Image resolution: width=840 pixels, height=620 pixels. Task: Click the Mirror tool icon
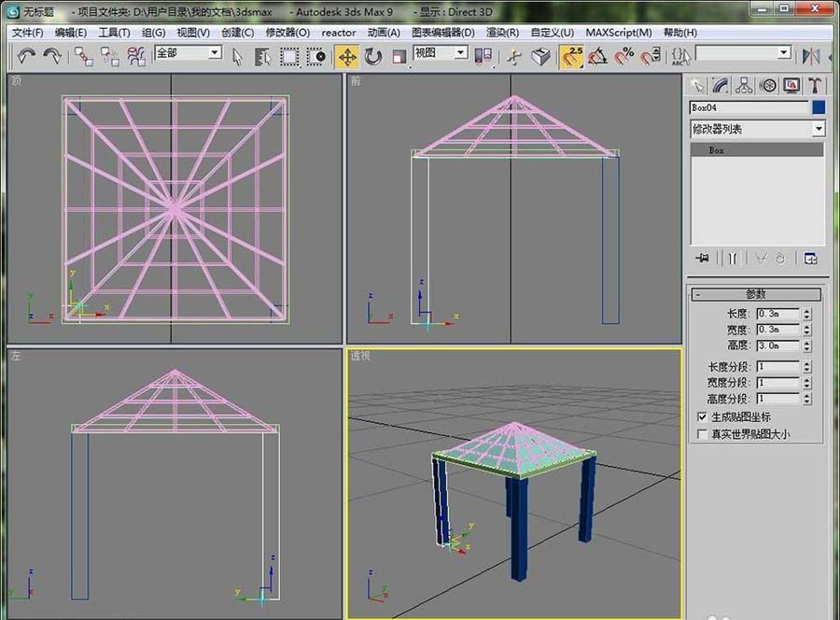click(x=811, y=57)
